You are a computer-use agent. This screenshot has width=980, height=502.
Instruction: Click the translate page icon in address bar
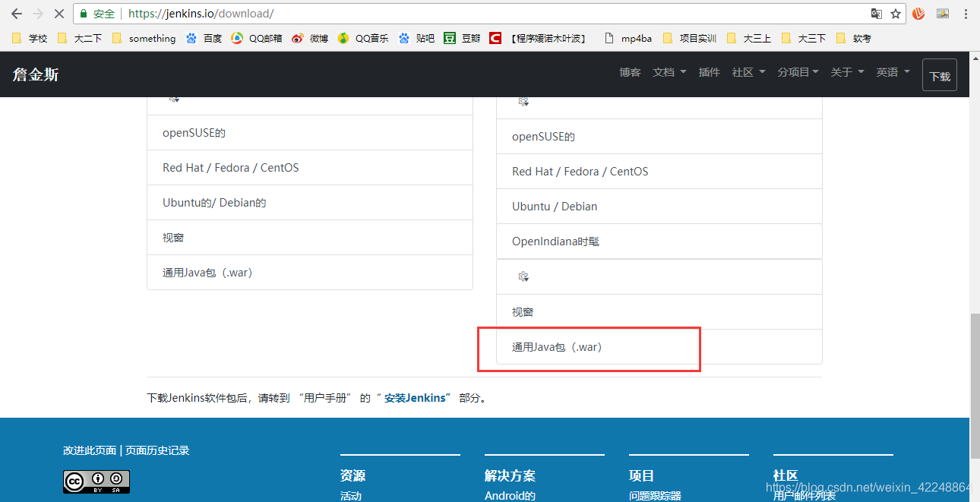coord(877,14)
